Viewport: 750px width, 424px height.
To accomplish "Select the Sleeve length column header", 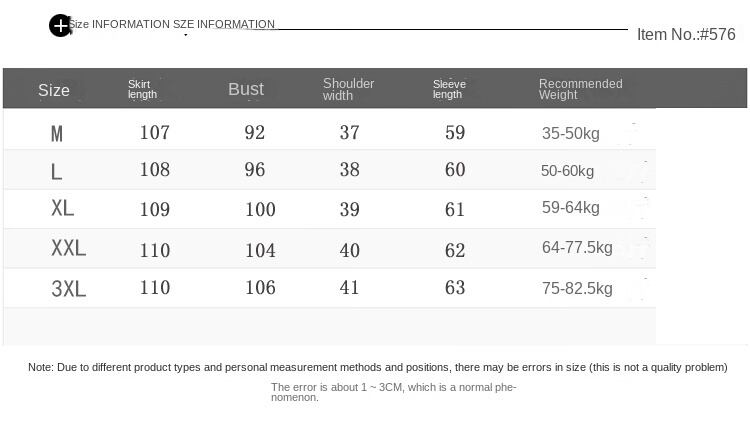I will [x=449, y=89].
